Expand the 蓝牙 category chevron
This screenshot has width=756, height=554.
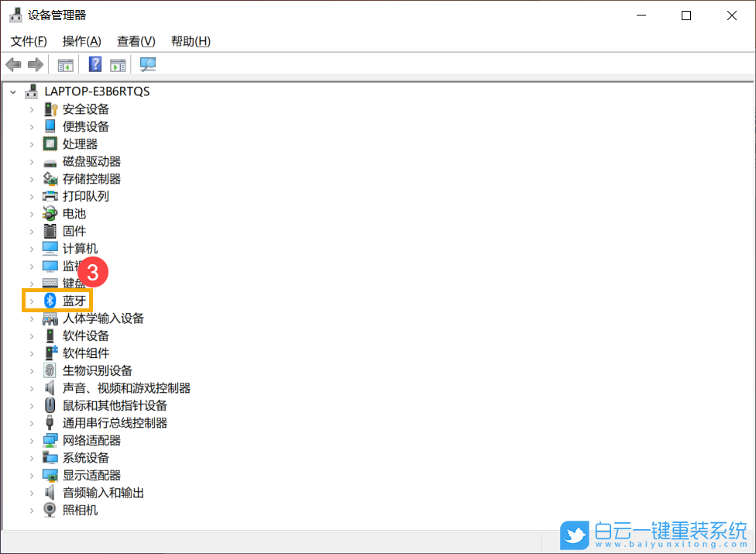click(31, 301)
